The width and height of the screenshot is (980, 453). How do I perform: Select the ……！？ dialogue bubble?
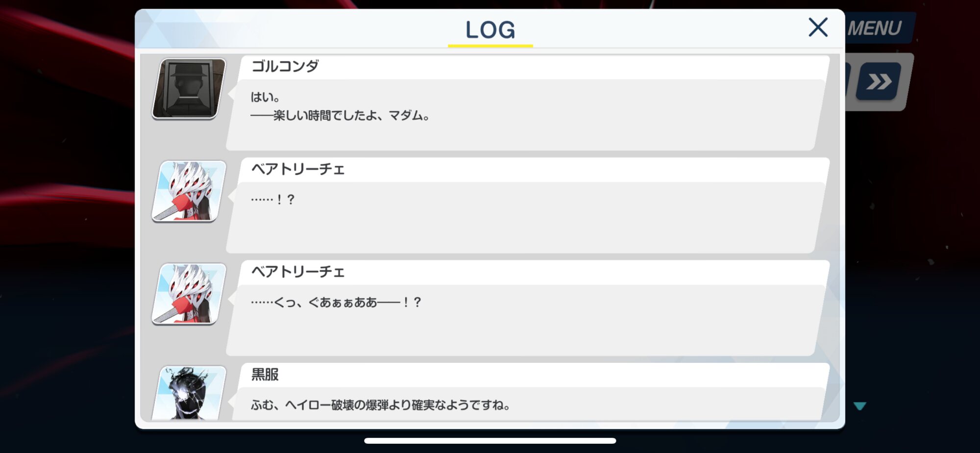coord(527,218)
